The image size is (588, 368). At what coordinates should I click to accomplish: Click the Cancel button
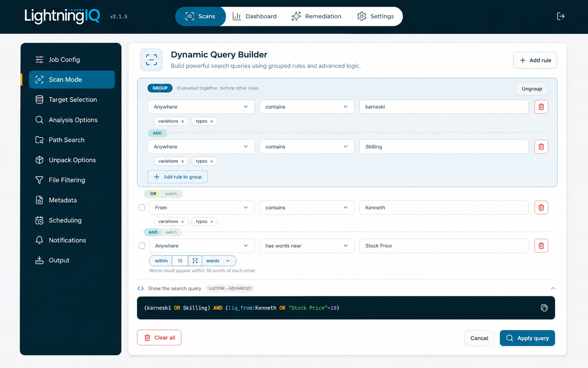pos(479,338)
